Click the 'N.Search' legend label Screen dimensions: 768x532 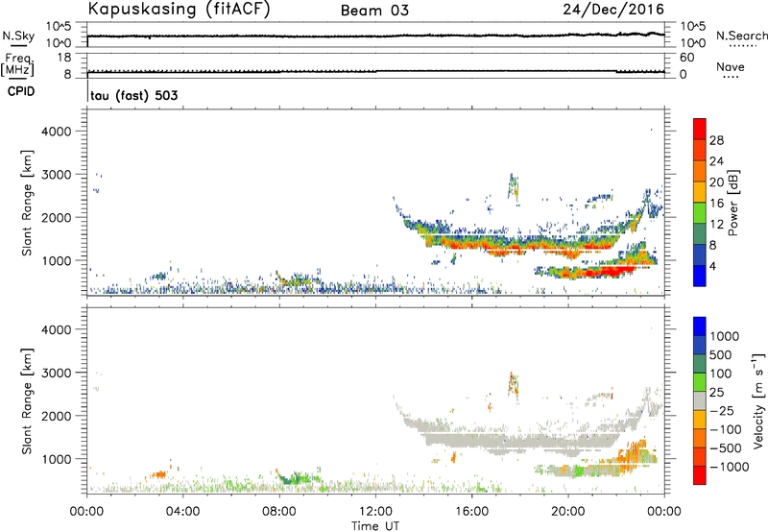741,36
